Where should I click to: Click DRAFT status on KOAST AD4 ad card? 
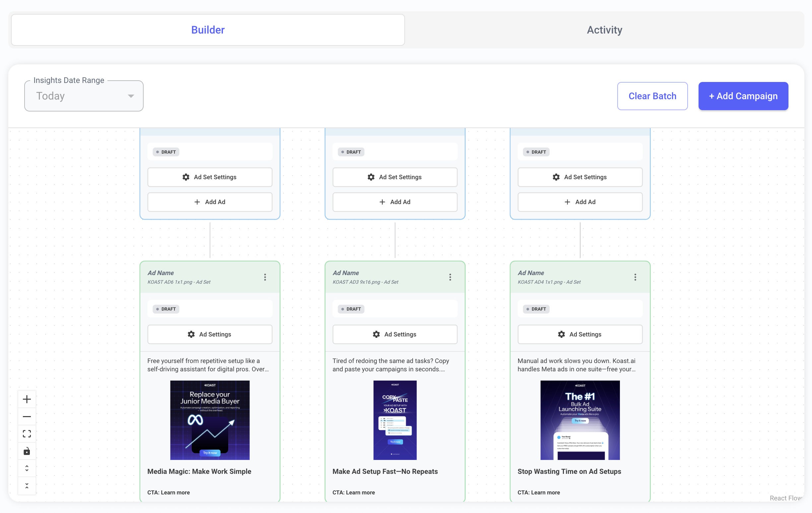click(536, 309)
